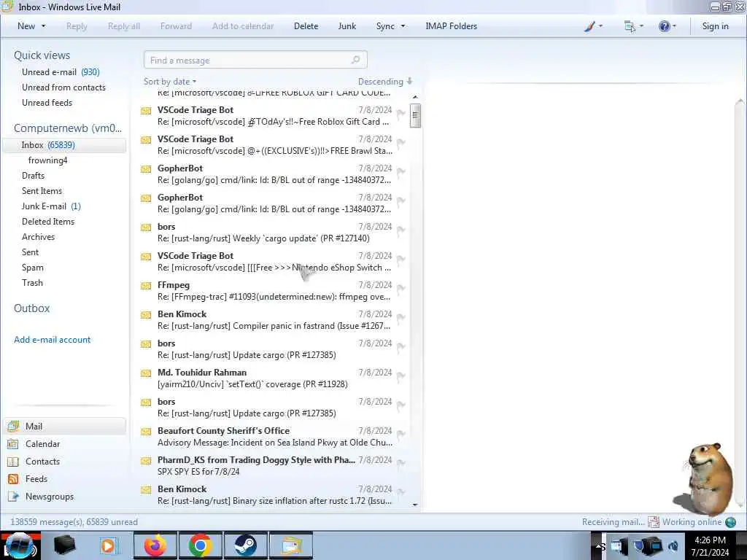Click the Working online globe icon
Viewport: 747px width, 560px height.
[730, 522]
